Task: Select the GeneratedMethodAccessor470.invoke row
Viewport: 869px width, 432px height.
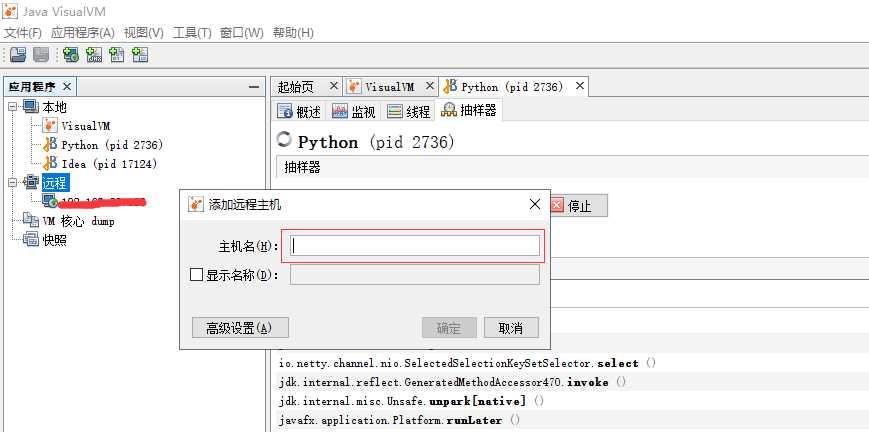Action: 572,382
